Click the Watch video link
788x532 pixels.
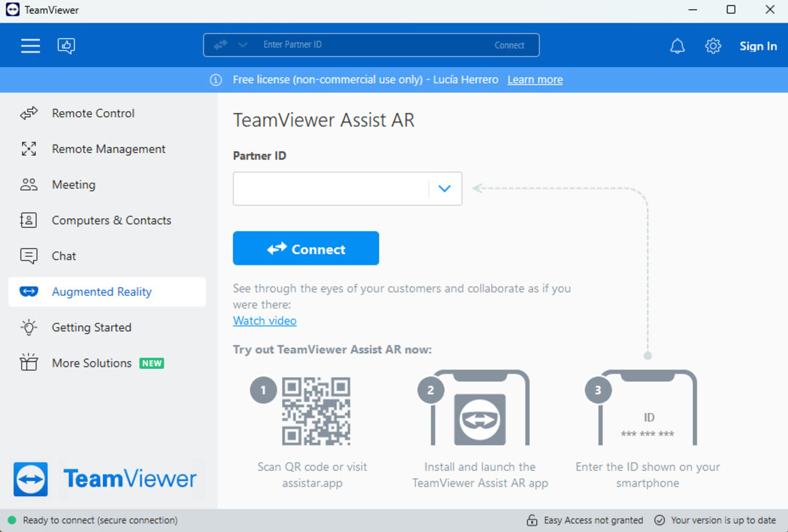pyautogui.click(x=265, y=321)
